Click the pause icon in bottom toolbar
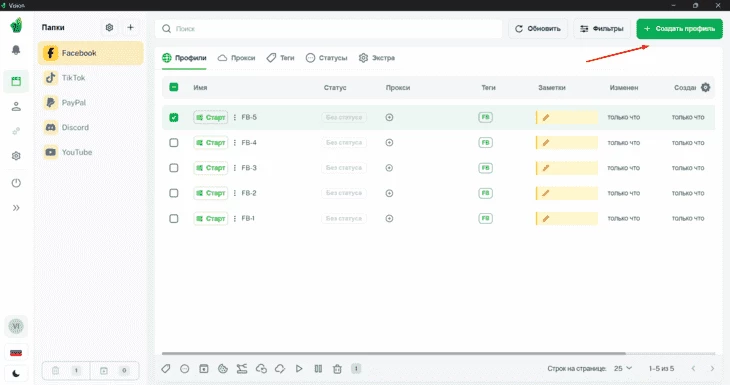The height and width of the screenshot is (385, 730). tap(318, 369)
